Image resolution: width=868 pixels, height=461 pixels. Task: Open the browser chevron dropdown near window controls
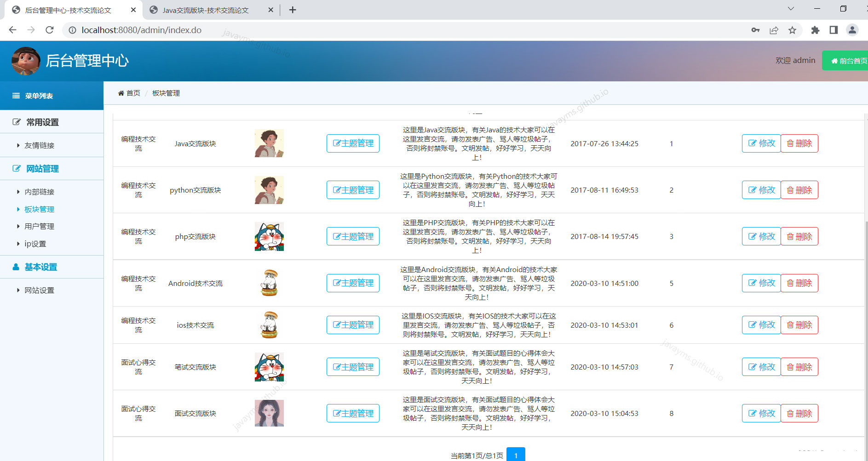(x=791, y=8)
